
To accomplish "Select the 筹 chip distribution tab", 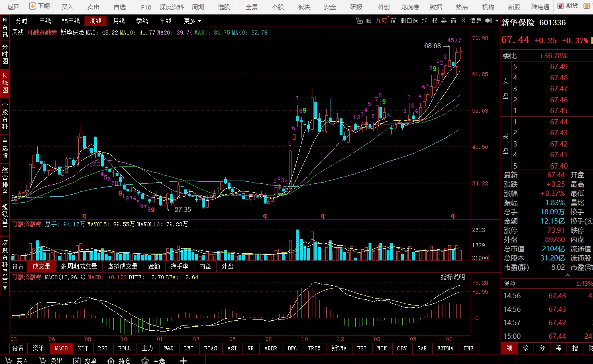I will click(558, 348).
